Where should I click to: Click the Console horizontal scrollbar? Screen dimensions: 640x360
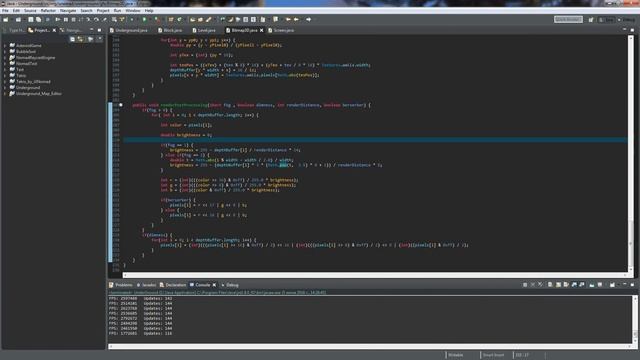[x=370, y=347]
